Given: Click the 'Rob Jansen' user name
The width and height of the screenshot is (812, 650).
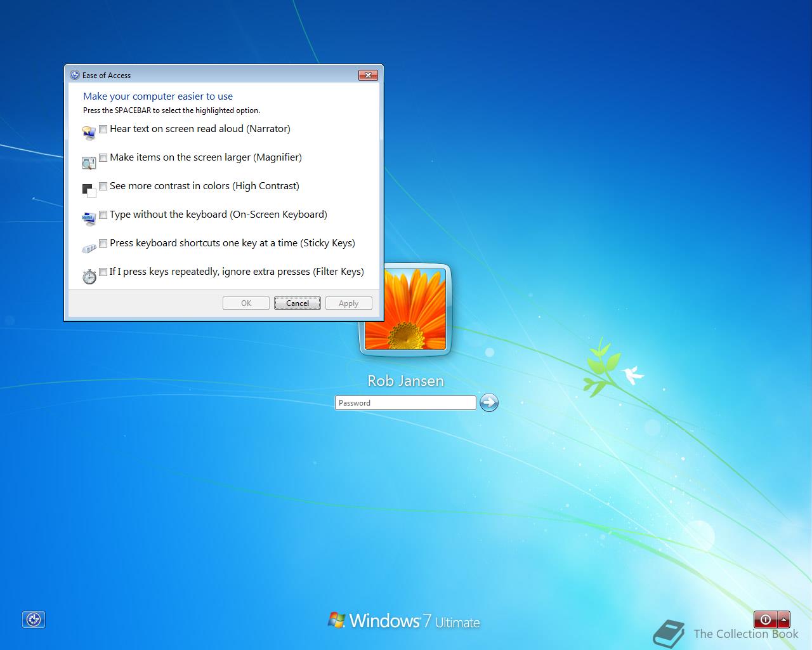Looking at the screenshot, I should pyautogui.click(x=406, y=381).
